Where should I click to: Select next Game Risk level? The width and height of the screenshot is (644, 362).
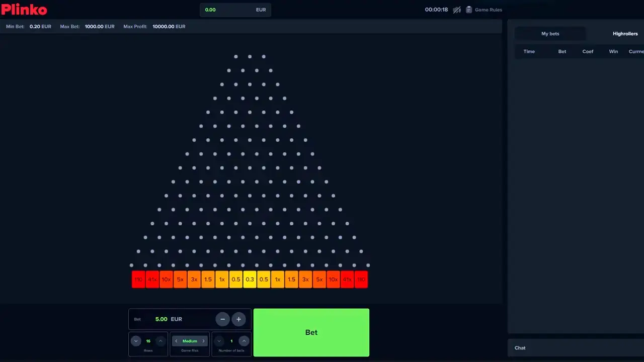203,341
